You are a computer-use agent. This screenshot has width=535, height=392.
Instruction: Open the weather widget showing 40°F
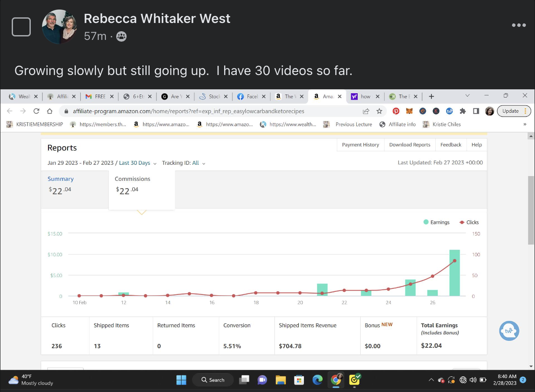click(x=31, y=380)
